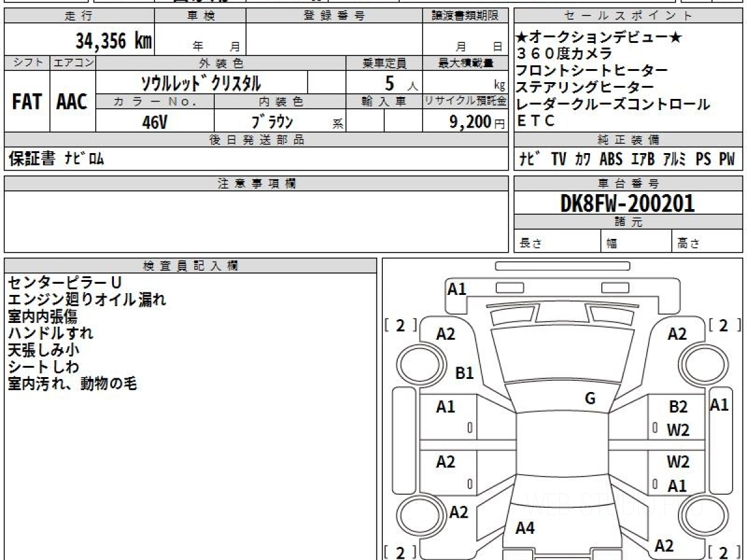Viewport: 747px width, 560px height.
Task: Click the 走行 header
Action: [78, 16]
